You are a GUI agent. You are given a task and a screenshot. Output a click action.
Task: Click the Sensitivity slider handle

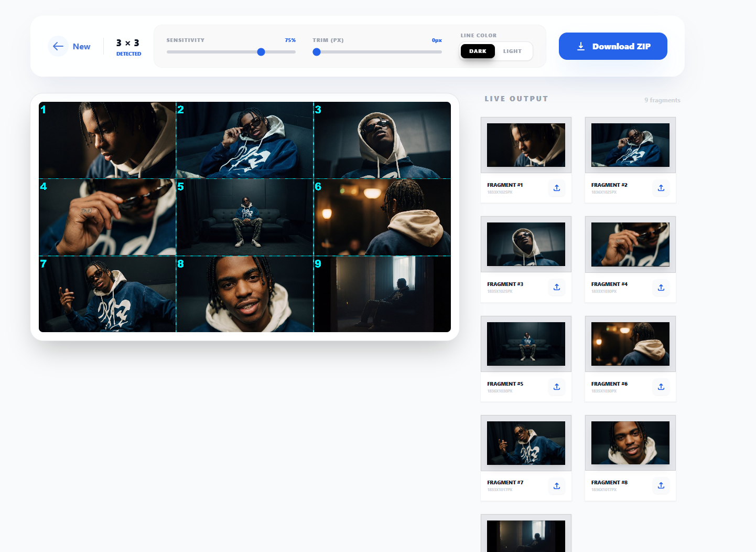pyautogui.click(x=261, y=52)
